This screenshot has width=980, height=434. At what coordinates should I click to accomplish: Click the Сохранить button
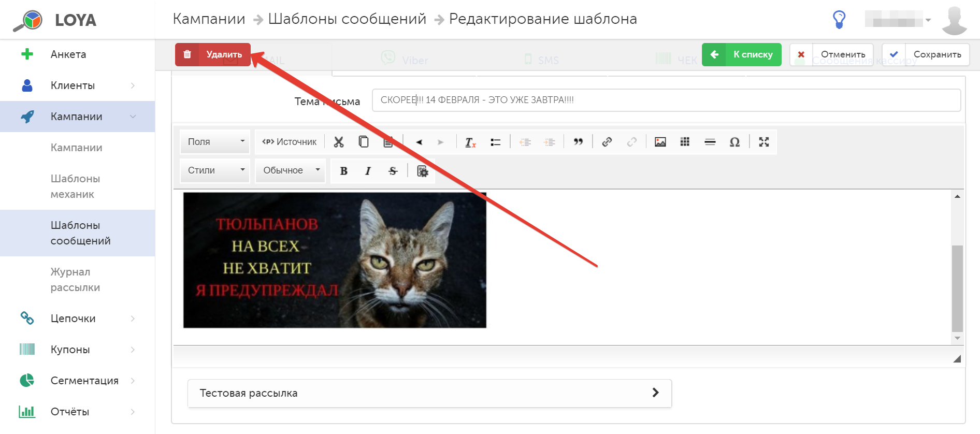[x=926, y=54]
